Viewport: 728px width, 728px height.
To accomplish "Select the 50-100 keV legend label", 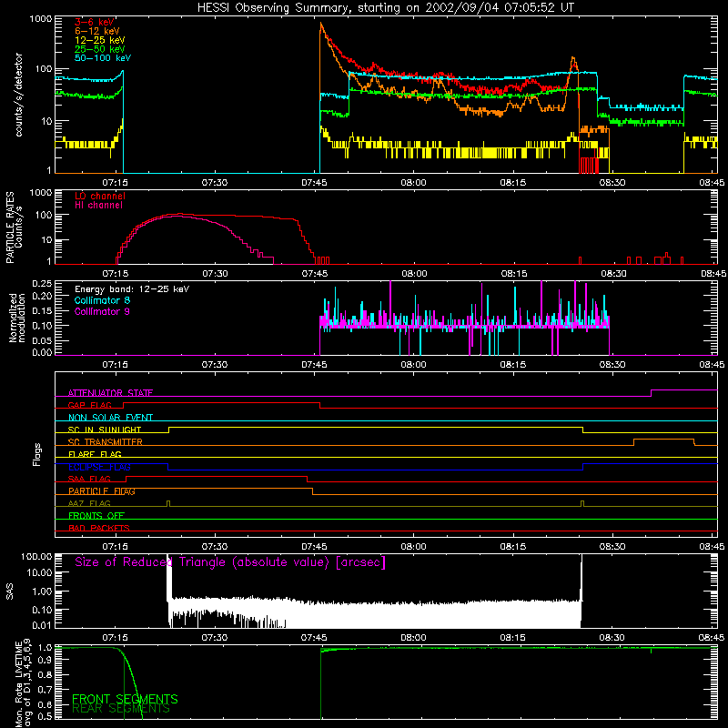I will pyautogui.click(x=103, y=58).
